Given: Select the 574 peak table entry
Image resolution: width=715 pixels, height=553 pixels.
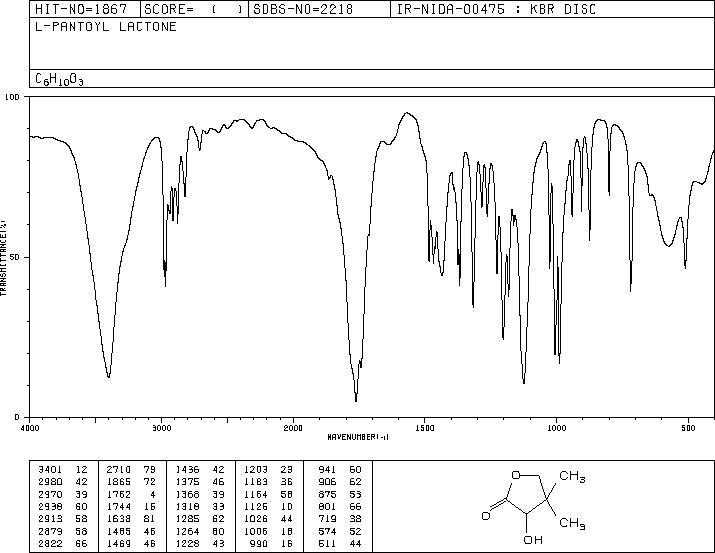Looking at the screenshot, I should coord(340,531).
